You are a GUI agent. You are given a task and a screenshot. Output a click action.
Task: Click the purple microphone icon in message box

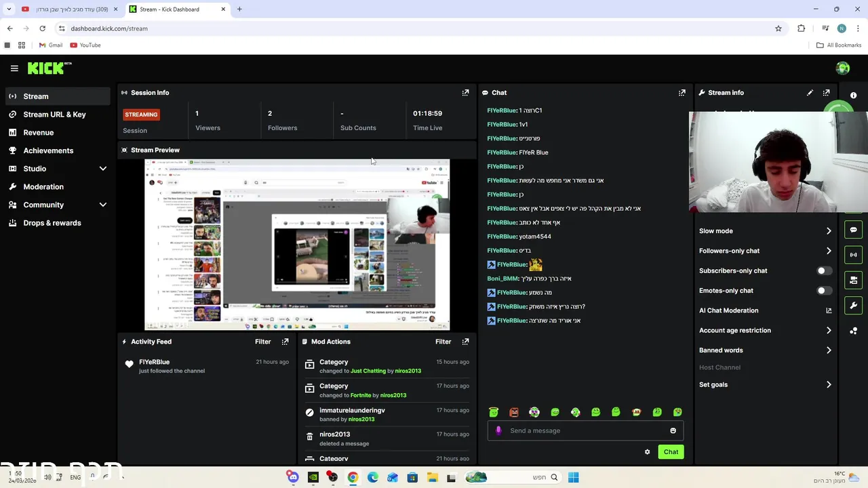[498, 430]
